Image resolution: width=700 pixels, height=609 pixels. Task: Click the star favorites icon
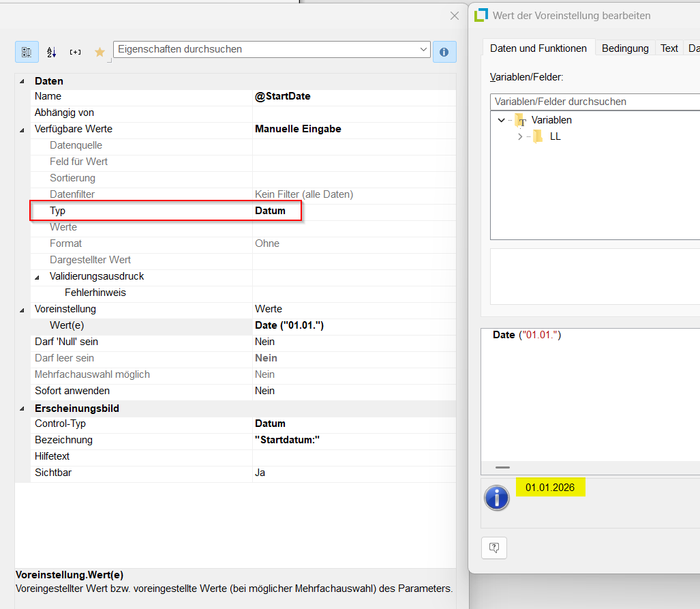[100, 52]
